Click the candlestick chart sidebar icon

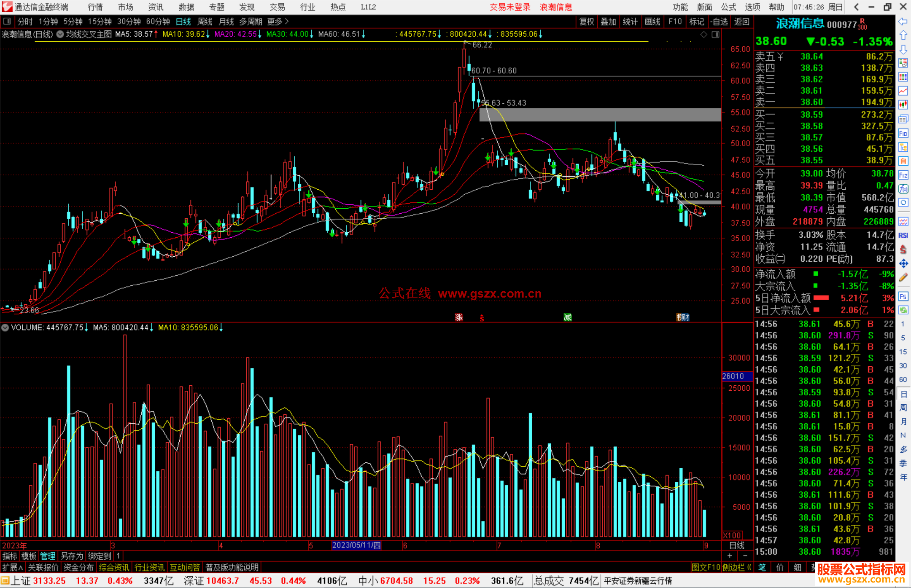pos(903,105)
